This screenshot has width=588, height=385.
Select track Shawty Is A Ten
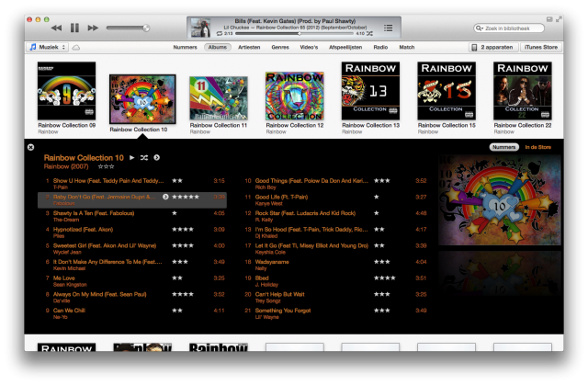132,216
